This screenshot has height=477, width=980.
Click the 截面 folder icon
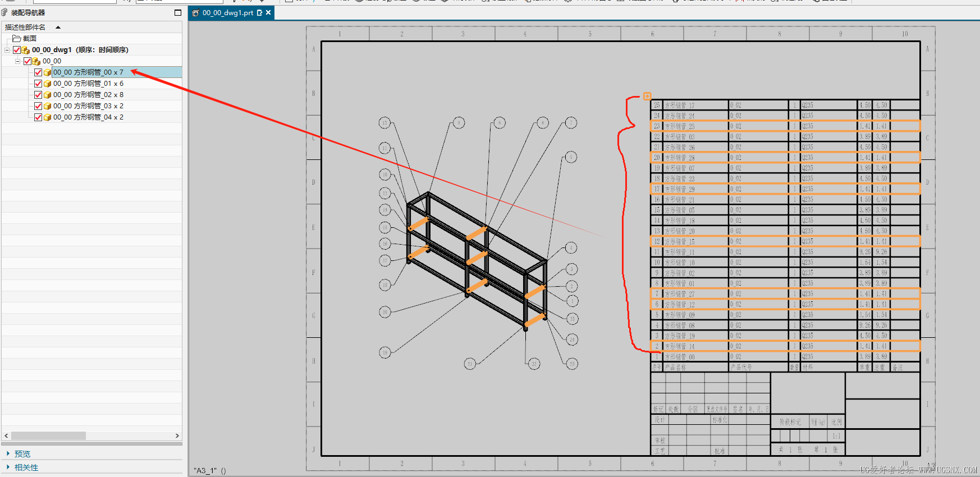click(17, 38)
